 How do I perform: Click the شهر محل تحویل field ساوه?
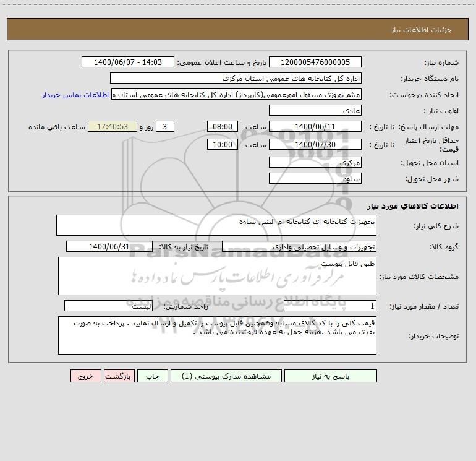click(315, 178)
